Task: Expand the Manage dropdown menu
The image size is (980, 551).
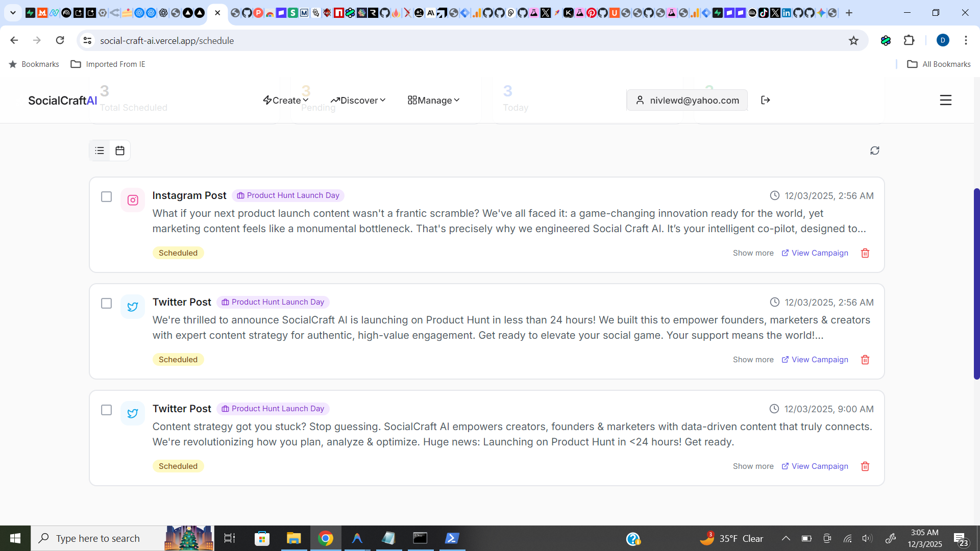Action: 434,101
